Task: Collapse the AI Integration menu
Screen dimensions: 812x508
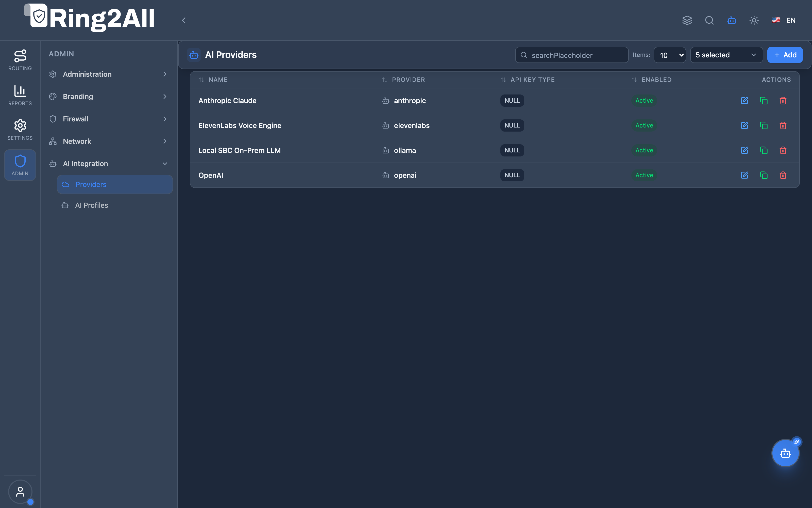Action: pyautogui.click(x=108, y=164)
